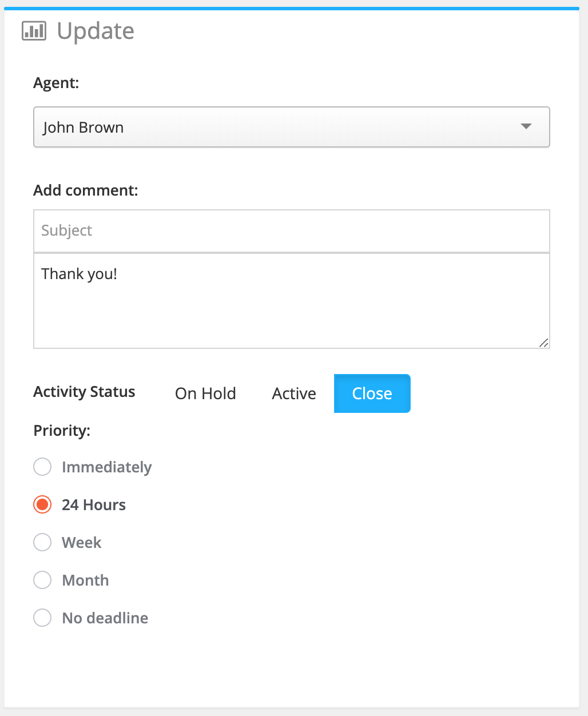The image size is (588, 716).
Task: Pick the Week priority radio button
Action: 42,542
